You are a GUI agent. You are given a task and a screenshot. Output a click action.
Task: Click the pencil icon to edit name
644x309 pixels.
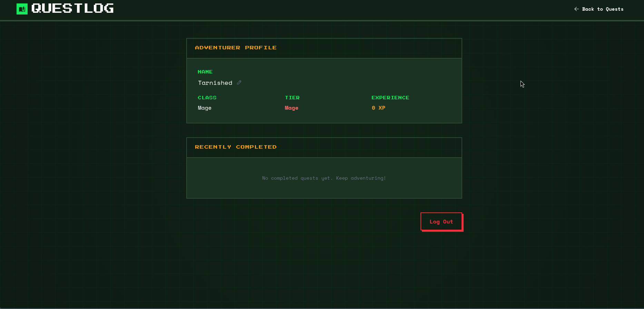239,82
